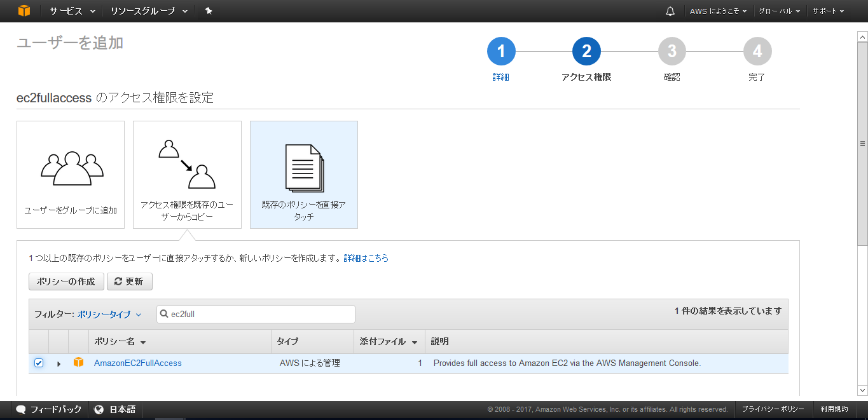Click the policy search input field
The image size is (868, 420).
pos(256,314)
